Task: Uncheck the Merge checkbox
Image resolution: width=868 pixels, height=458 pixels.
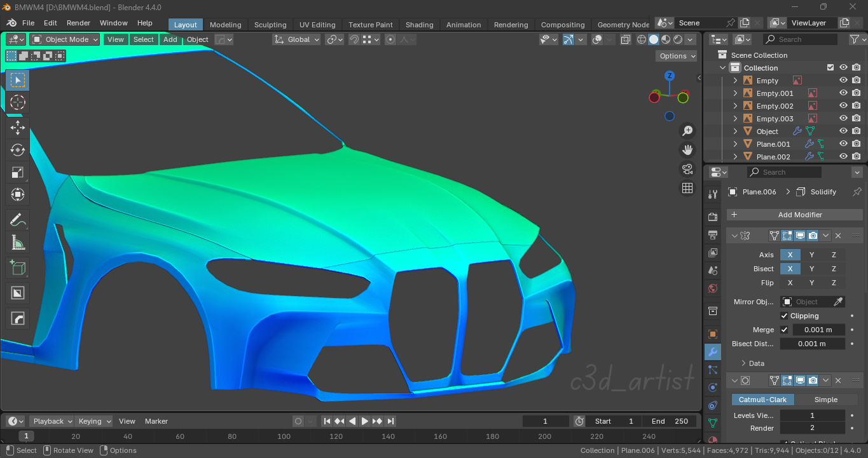Action: coord(784,330)
